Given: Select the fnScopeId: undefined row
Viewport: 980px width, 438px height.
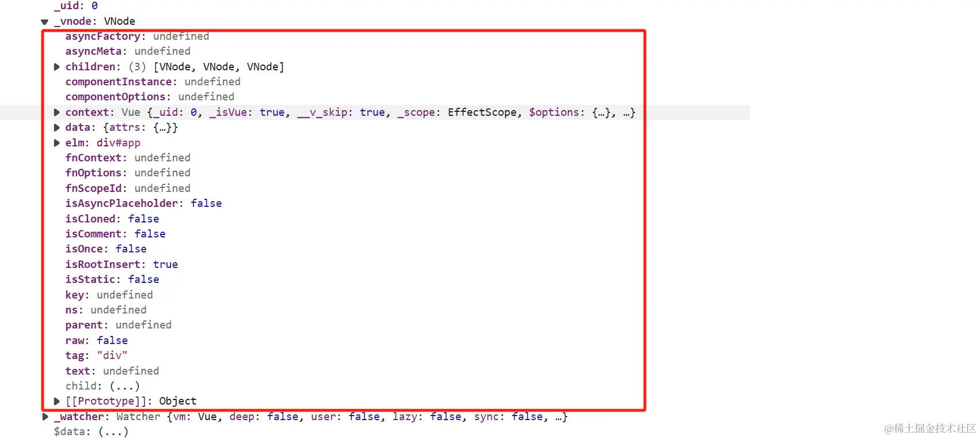Looking at the screenshot, I should (128, 188).
